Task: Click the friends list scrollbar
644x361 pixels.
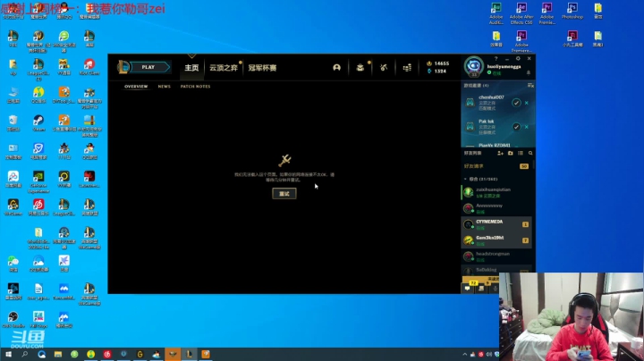Action: click(533, 164)
